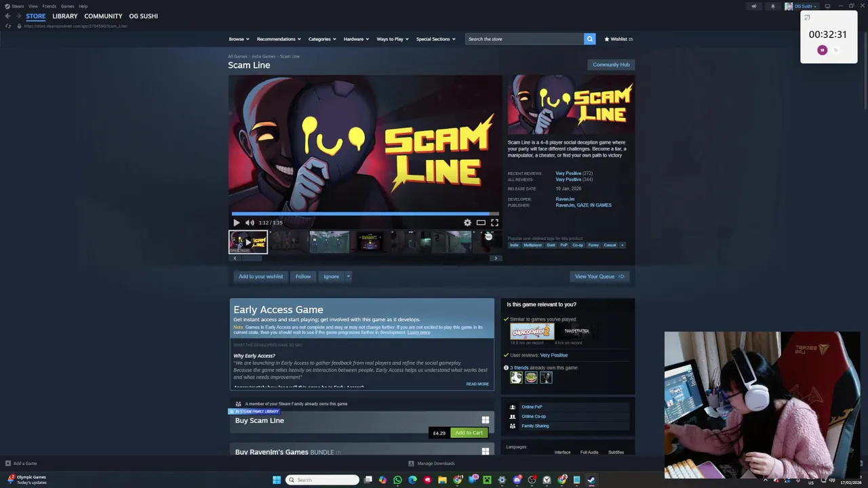Click the Multiplayer tag

point(533,245)
